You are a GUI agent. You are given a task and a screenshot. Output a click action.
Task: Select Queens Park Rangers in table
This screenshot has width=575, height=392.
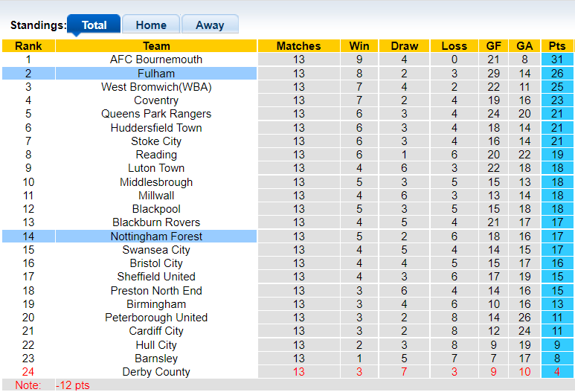point(156,114)
